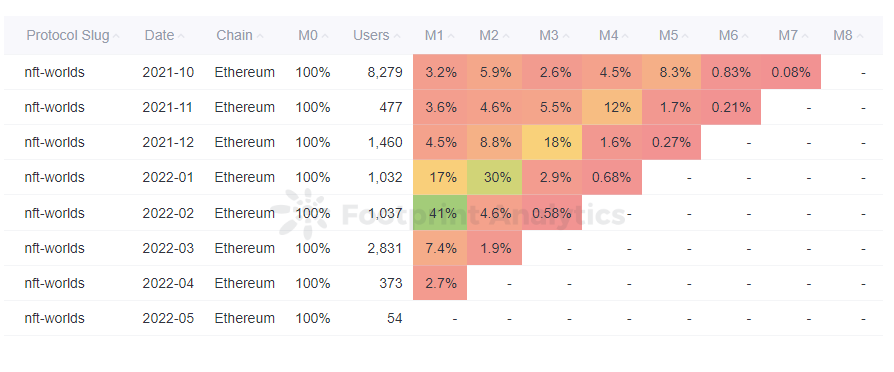
Task: Click the M7 column header
Action: (793, 35)
